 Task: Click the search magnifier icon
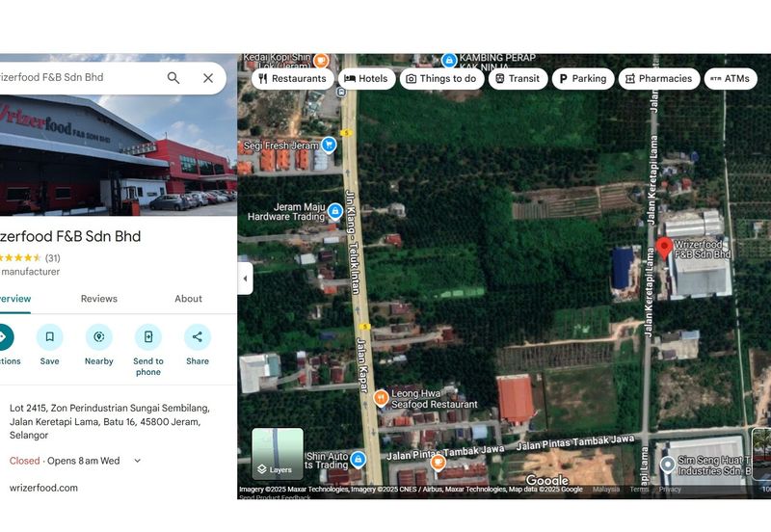point(173,78)
